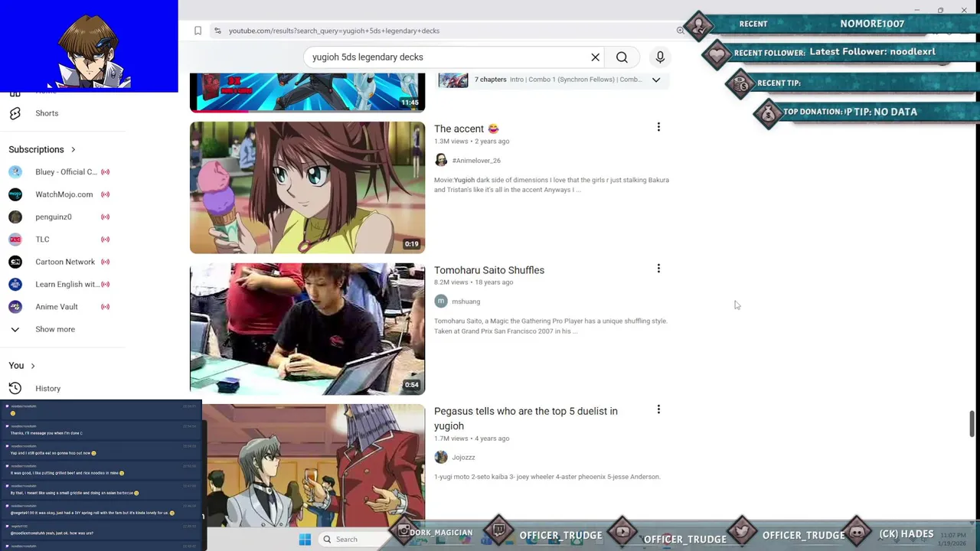Image resolution: width=980 pixels, height=551 pixels.
Task: Visit the mshuang channel name link
Action: click(465, 302)
